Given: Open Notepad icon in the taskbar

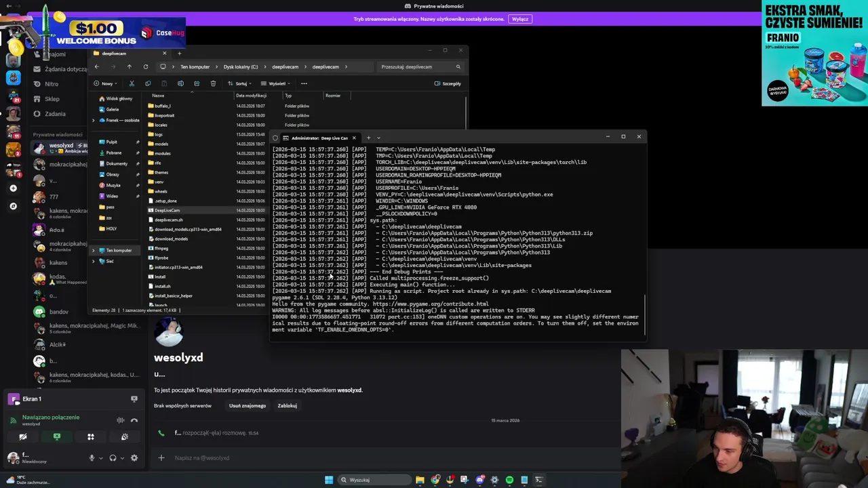Looking at the screenshot, I should 524,480.
